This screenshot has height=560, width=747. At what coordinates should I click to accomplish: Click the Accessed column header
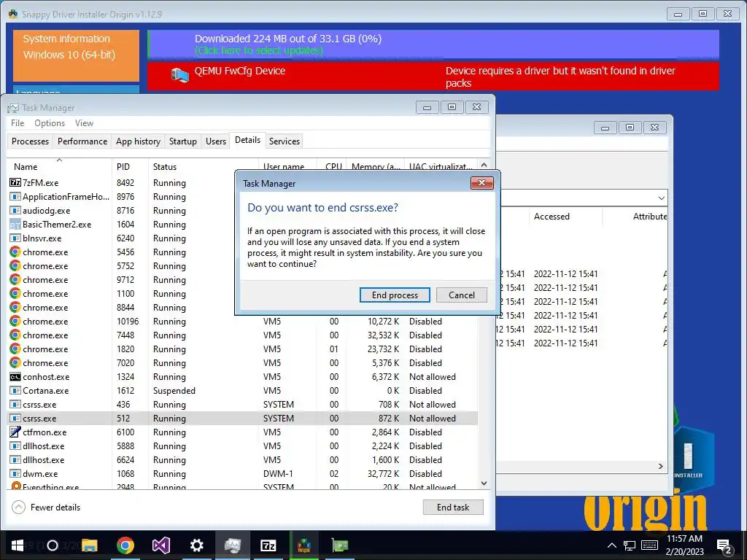point(551,216)
